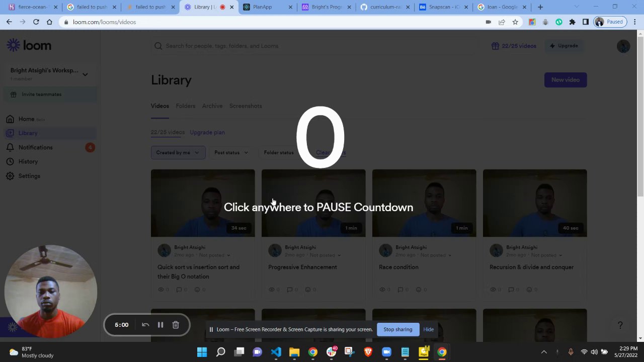Switch to Screenshots tab
This screenshot has width=644, height=362.
coord(246,106)
